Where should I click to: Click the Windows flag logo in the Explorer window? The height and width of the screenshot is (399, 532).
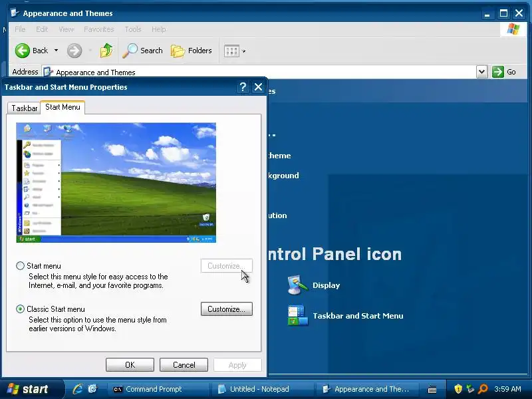click(513, 29)
